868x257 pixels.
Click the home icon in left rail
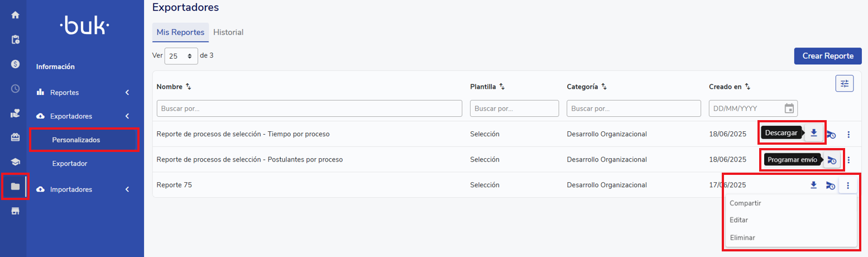point(16,15)
